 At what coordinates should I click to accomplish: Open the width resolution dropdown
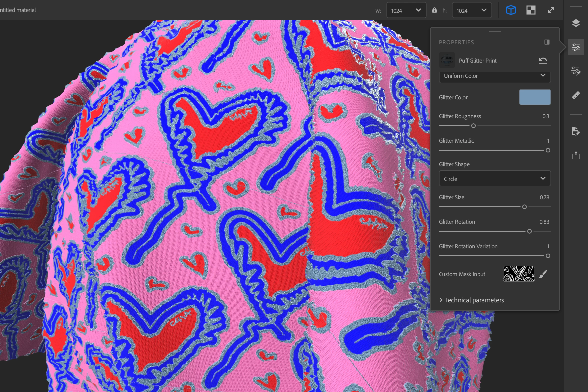(406, 10)
